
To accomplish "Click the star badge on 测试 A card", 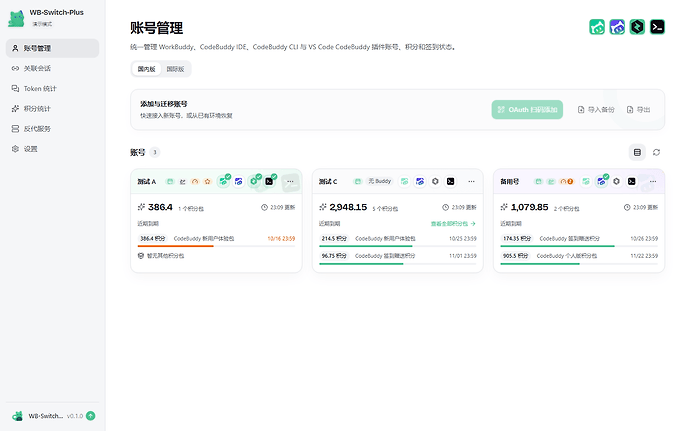I will (207, 181).
